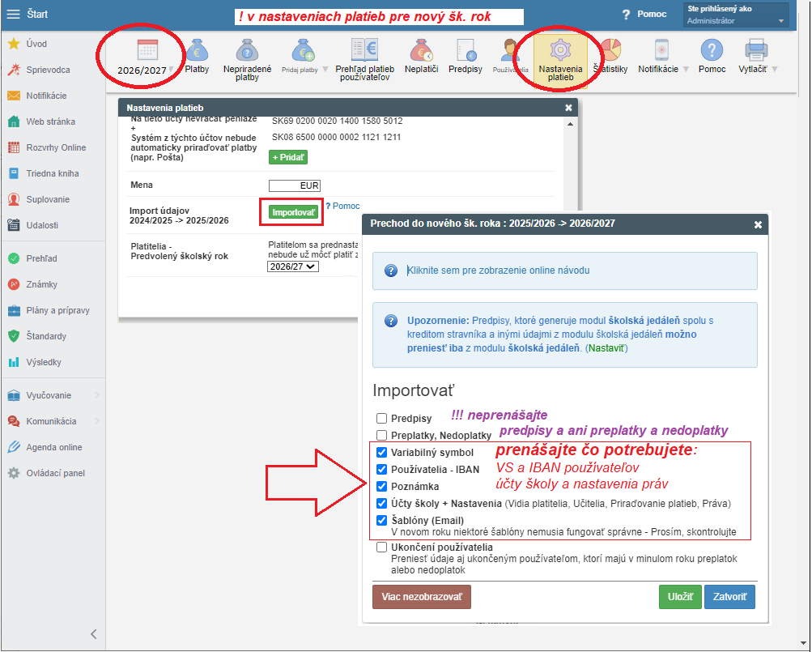Select Známky in the left menu
Screen dimensions: 812x652
click(41, 284)
